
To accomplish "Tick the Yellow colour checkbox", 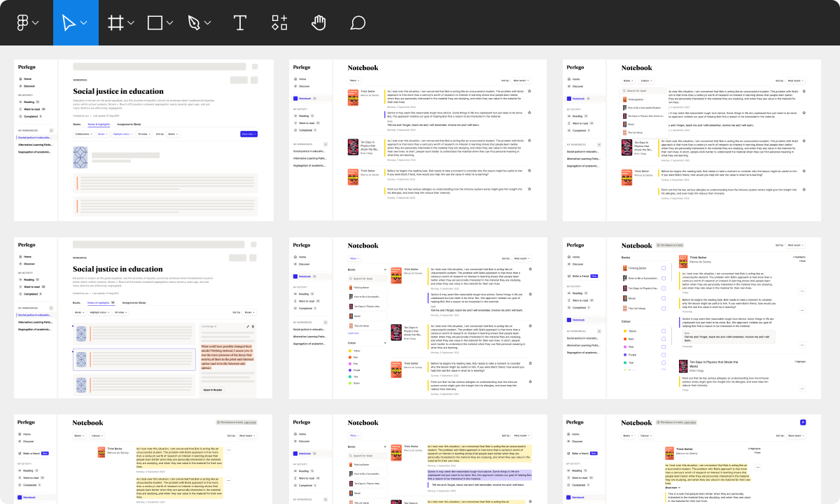I will (x=663, y=331).
